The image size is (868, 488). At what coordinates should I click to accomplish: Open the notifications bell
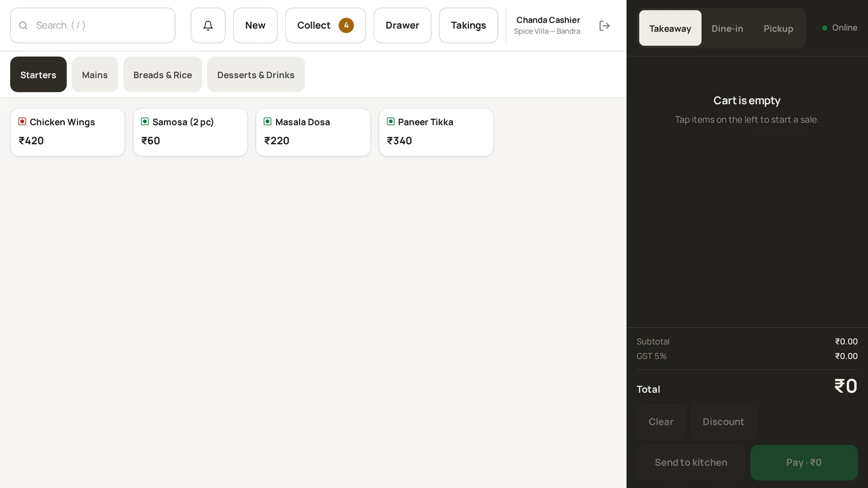pos(208,26)
